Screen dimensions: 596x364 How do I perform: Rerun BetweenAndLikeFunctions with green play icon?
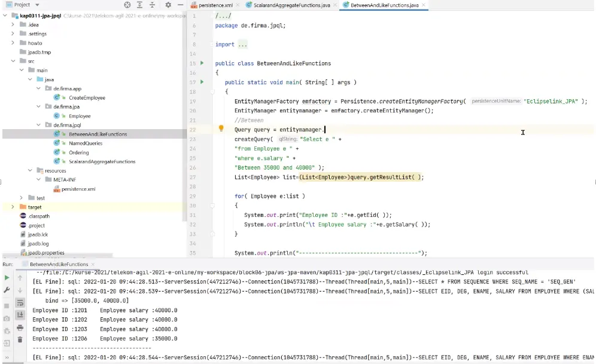(x=7, y=278)
